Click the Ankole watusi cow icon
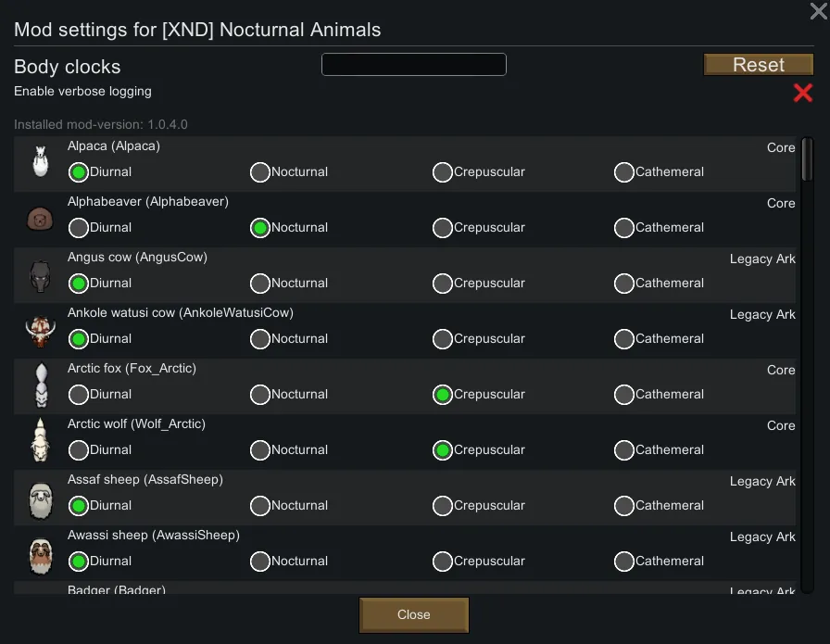Viewport: 830px width, 644px height. coord(40,330)
